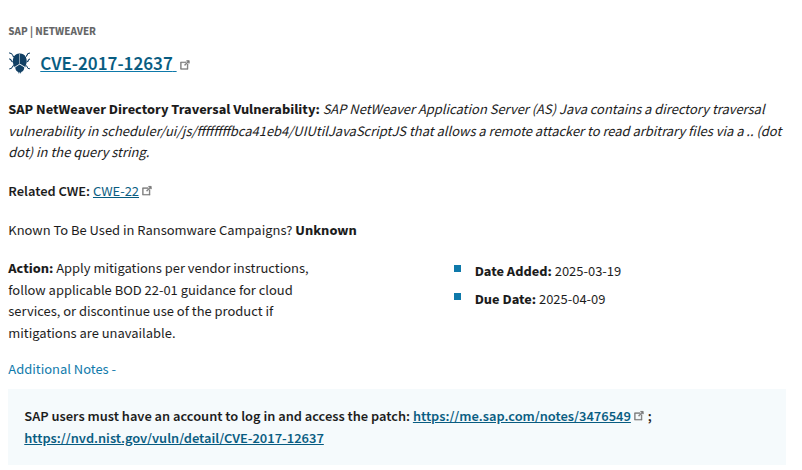Click external-link icon after CVE-2017-12637 heading
The image size is (802, 470).
(185, 65)
